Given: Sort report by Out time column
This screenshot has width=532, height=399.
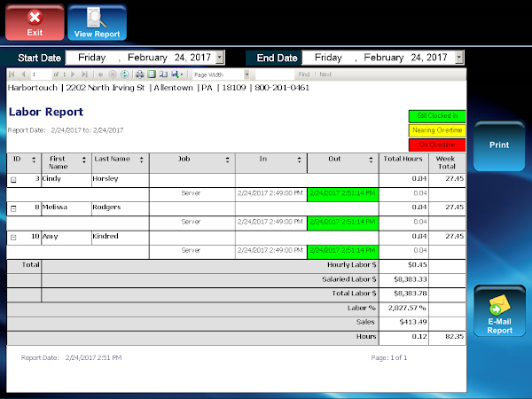Looking at the screenshot, I should 371,160.
